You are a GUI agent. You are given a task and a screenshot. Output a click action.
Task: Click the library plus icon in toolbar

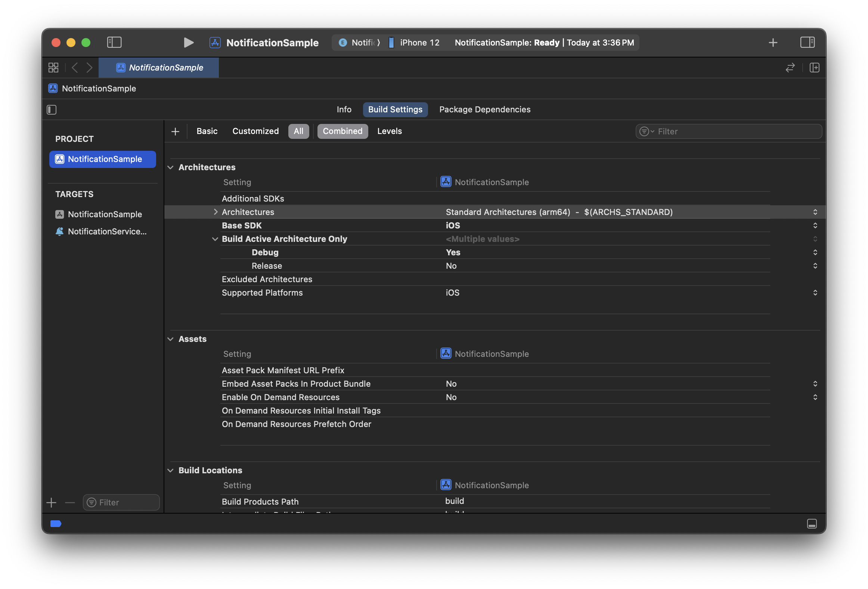[x=773, y=43]
